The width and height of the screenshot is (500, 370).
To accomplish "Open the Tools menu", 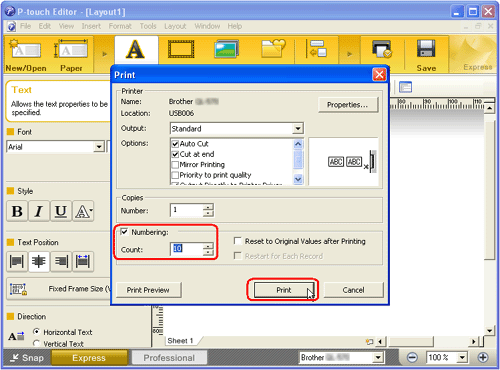I will [148, 26].
